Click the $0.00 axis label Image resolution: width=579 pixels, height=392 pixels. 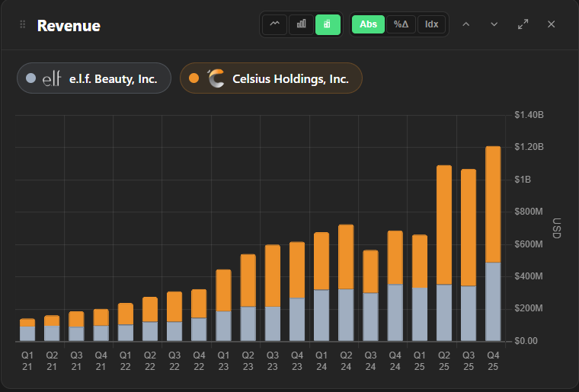click(526, 341)
